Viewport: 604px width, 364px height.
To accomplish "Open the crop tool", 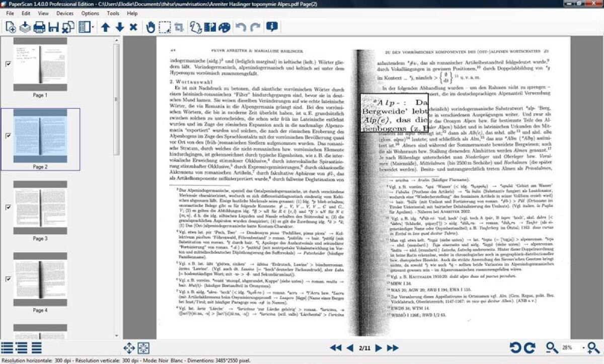I will click(180, 27).
